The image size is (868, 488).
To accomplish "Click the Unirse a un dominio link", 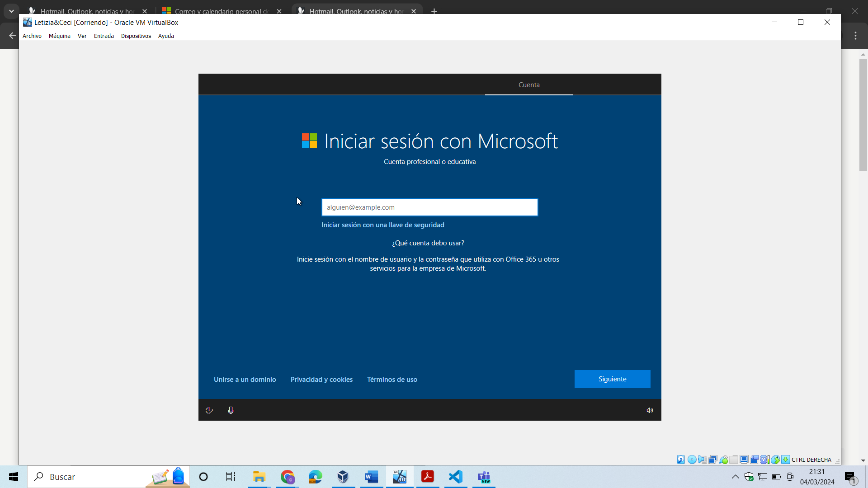I will point(245,380).
